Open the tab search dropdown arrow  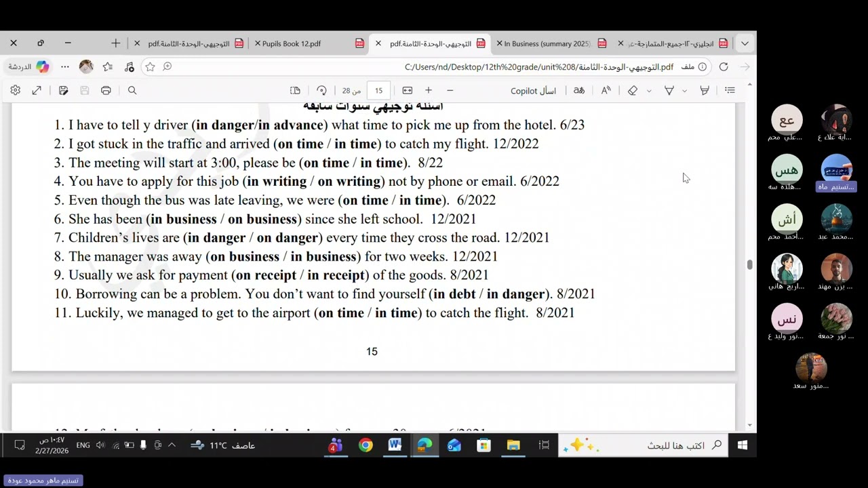tap(745, 43)
